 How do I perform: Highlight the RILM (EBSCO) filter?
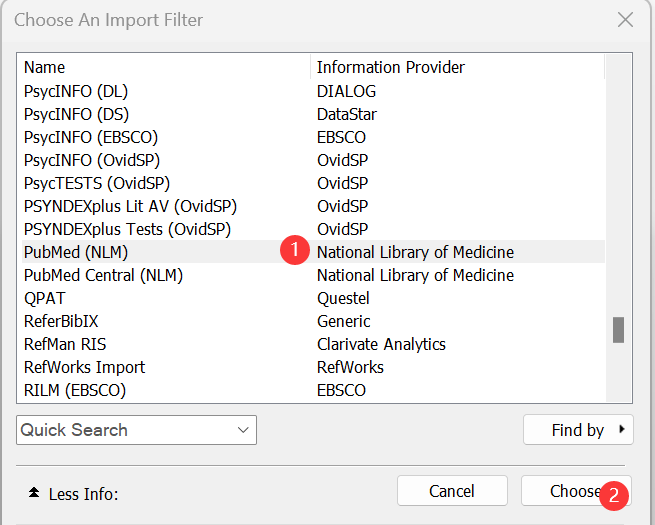(75, 390)
